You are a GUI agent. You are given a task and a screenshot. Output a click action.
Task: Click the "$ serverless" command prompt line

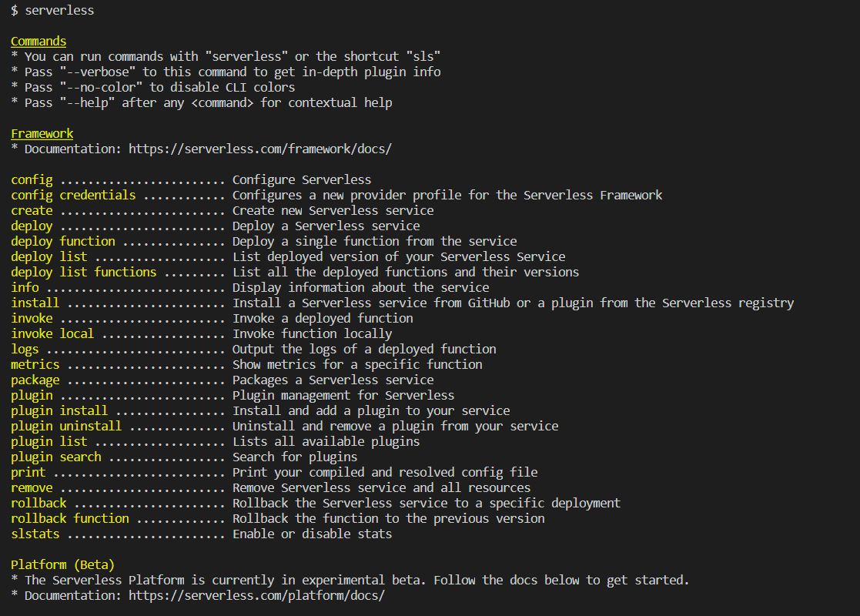tap(52, 11)
